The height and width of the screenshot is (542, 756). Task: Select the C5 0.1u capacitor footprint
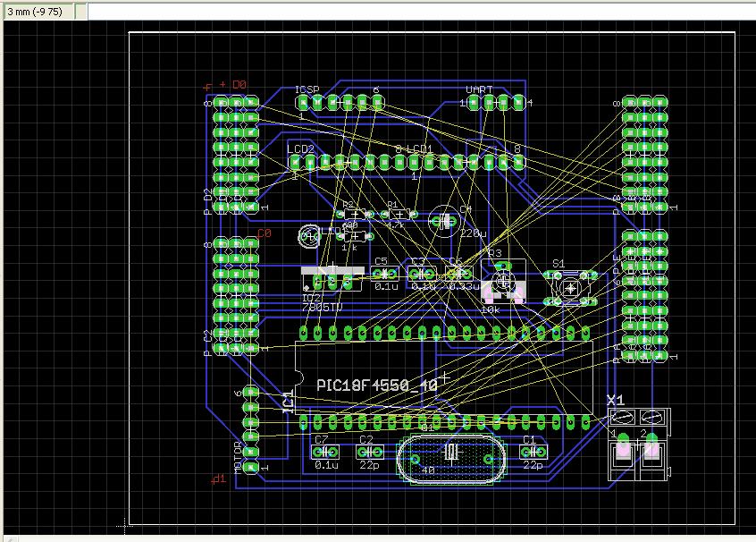point(384,275)
